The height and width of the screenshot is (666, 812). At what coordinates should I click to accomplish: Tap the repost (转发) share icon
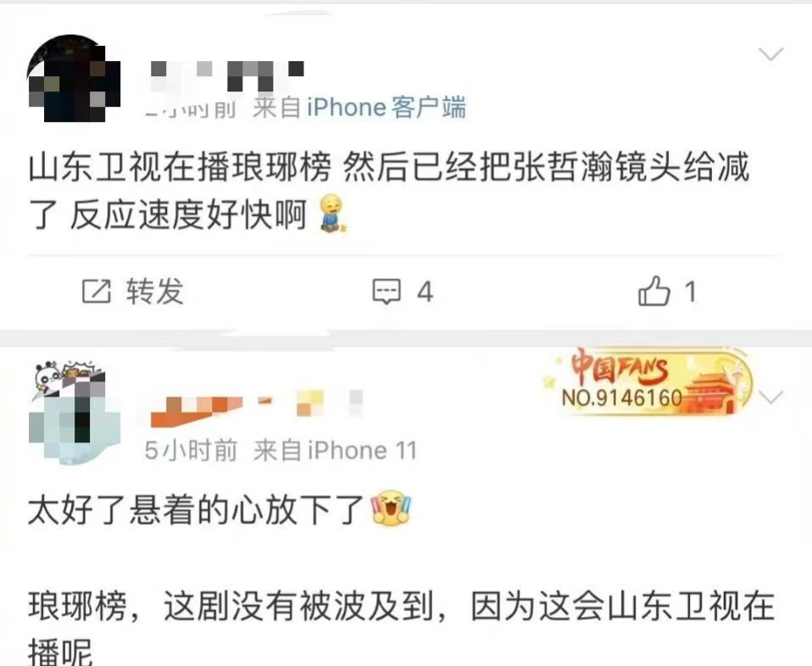[97, 291]
